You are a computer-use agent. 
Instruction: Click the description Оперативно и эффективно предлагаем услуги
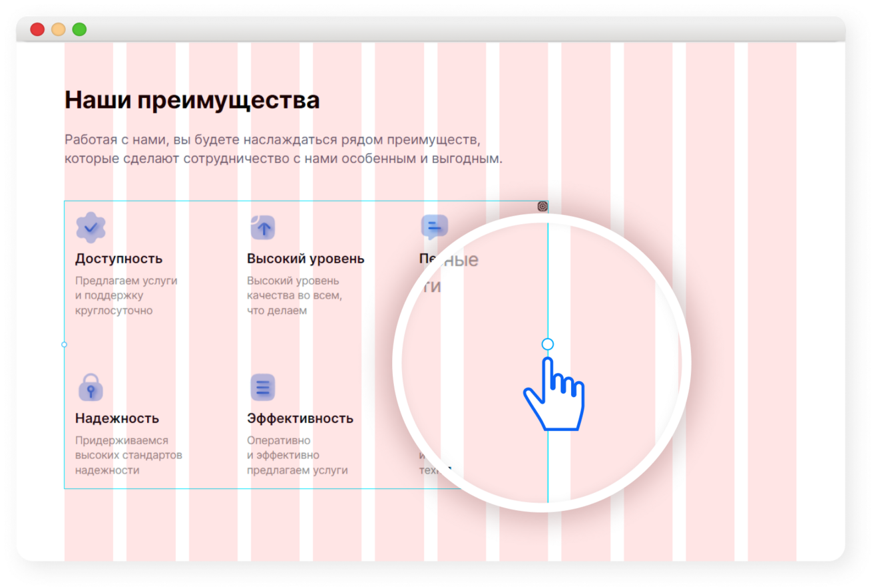(298, 455)
